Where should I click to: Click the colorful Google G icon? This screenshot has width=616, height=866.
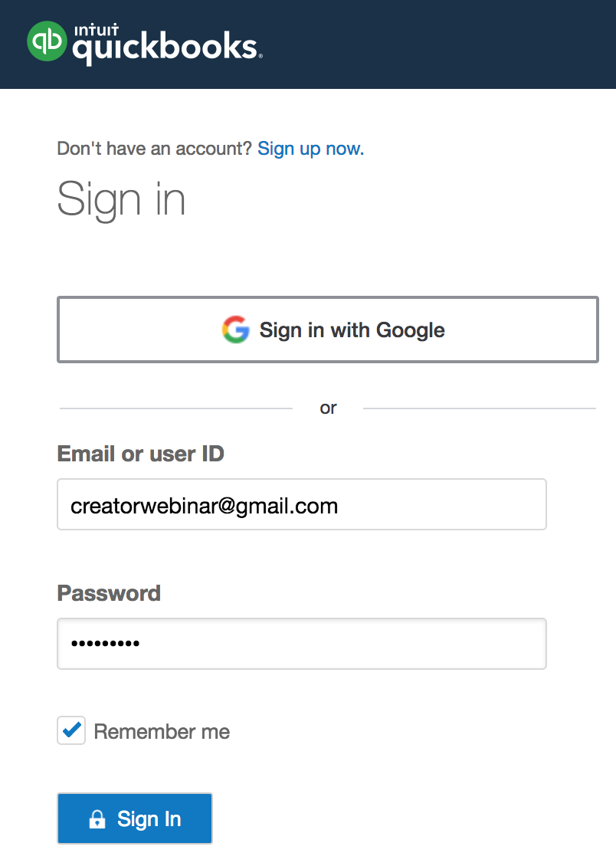coord(236,330)
